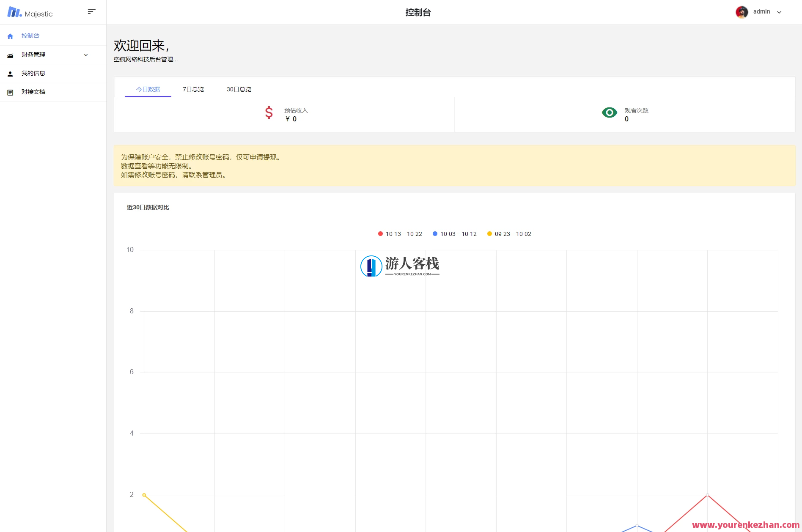Viewport: 802px width, 532px height.
Task: Expand the 财务管理 menu chevron
Action: coord(86,55)
